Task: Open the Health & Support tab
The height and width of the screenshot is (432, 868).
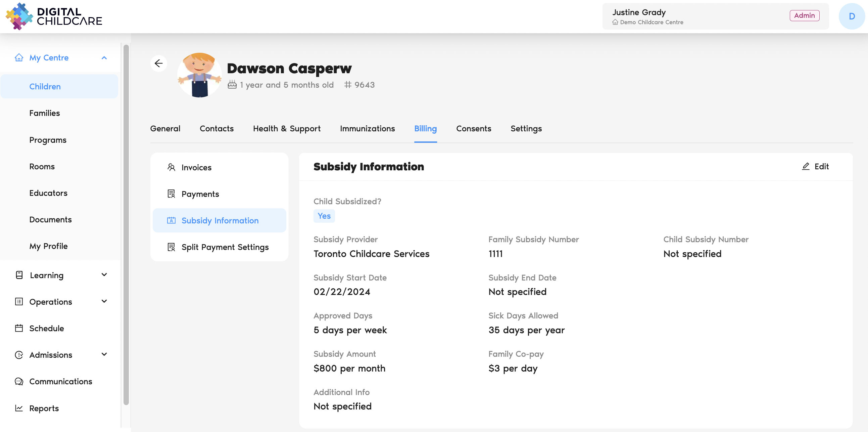Action: pos(286,128)
